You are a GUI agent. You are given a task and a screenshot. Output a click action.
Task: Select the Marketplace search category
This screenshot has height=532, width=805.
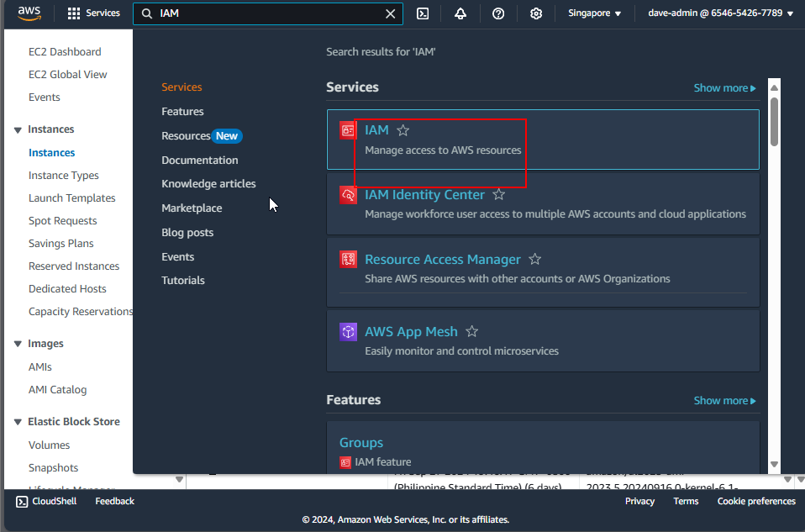pyautogui.click(x=192, y=208)
